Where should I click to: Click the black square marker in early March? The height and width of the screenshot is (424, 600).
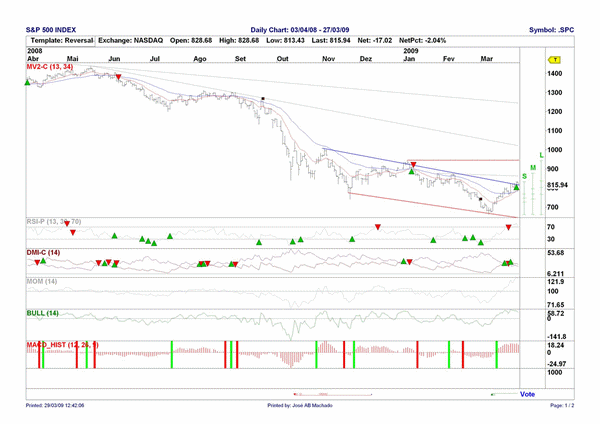481,199
